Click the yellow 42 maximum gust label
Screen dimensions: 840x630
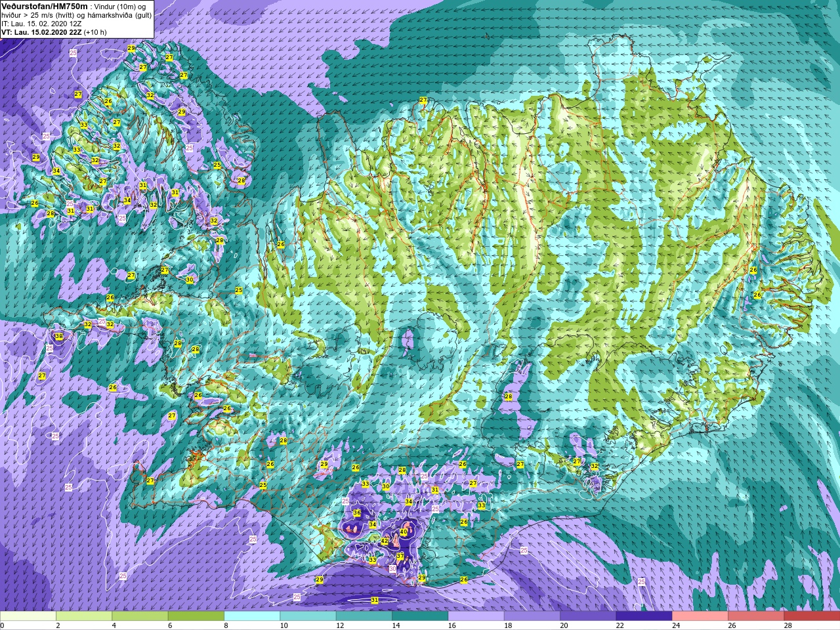tap(385, 541)
